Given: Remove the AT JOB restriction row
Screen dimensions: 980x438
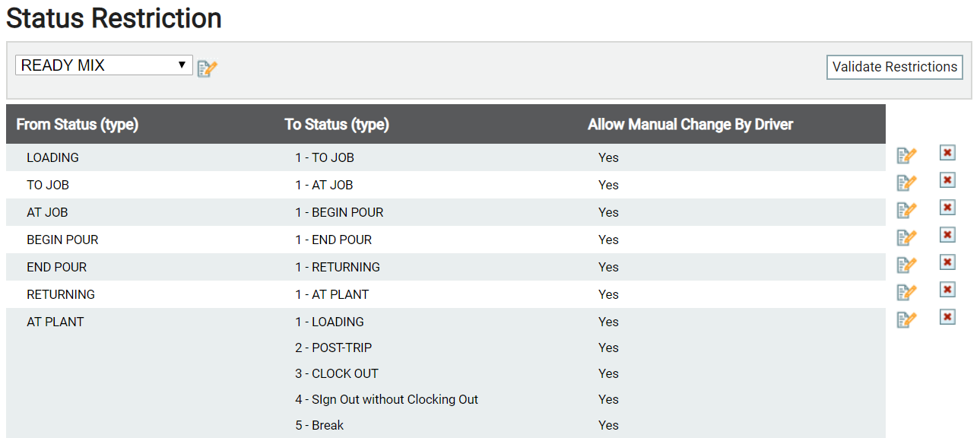Looking at the screenshot, I should pyautogui.click(x=947, y=208).
